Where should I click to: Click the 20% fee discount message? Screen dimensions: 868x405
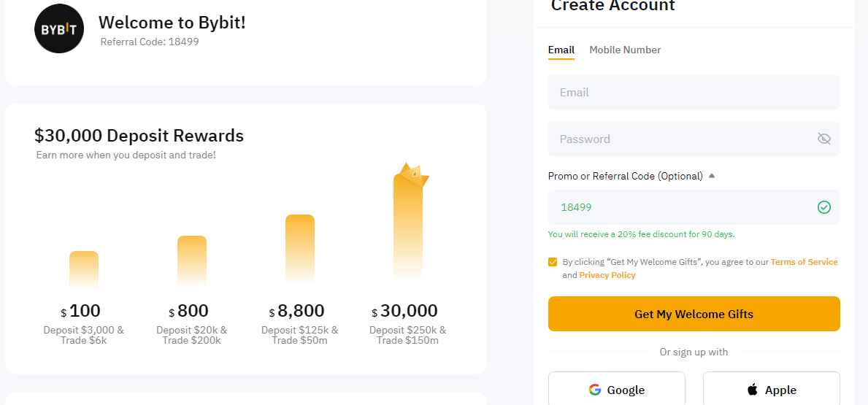642,234
